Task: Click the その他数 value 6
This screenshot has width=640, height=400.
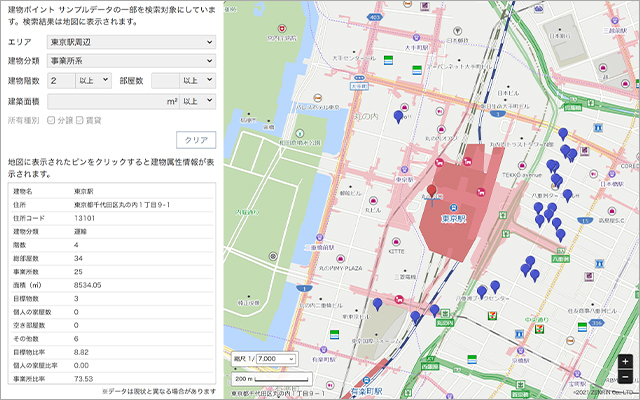Action: [76, 338]
